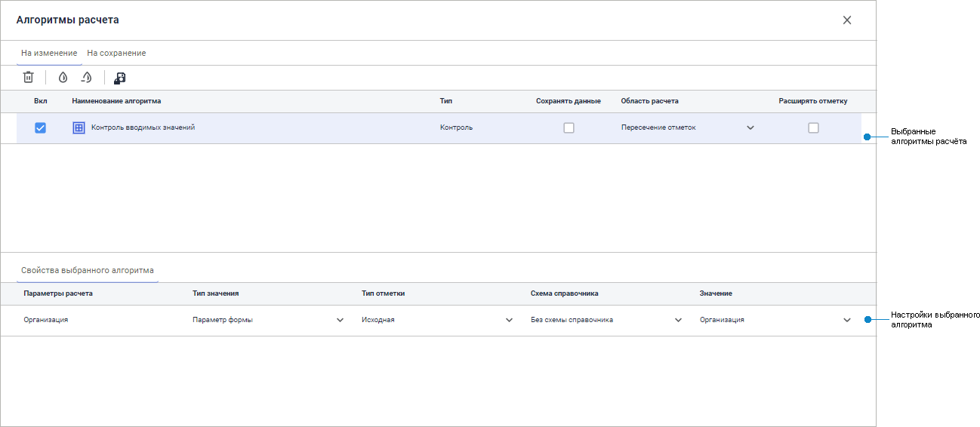Tick the Расширять отметку checkbox
The width and height of the screenshot is (980, 427).
pos(813,128)
